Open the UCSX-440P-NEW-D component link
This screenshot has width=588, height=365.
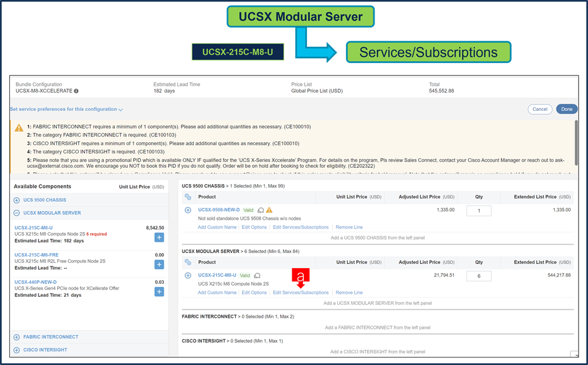[36, 282]
